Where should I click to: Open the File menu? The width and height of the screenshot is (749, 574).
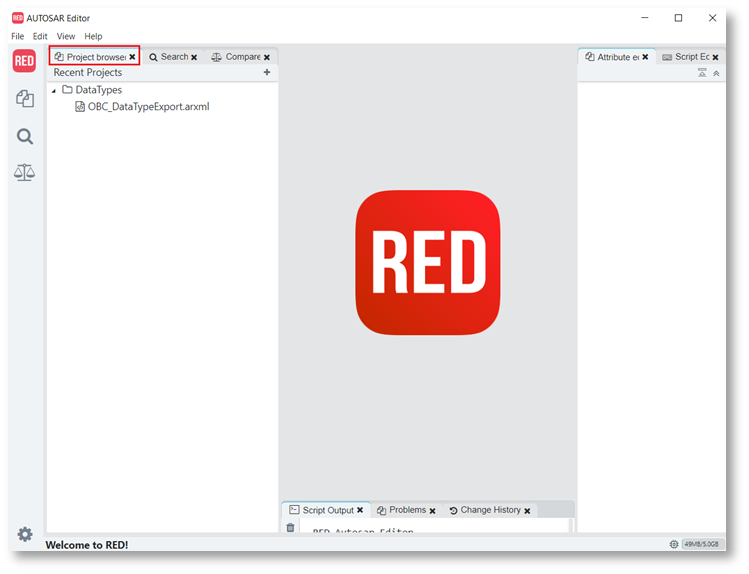pyautogui.click(x=18, y=36)
